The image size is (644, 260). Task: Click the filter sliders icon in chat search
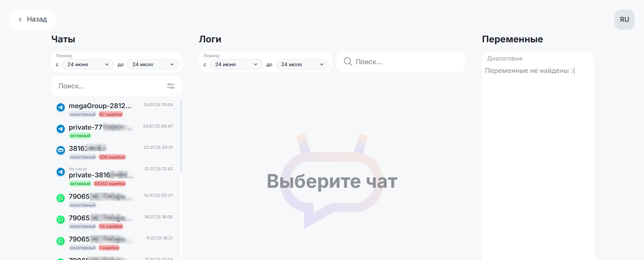click(x=171, y=86)
